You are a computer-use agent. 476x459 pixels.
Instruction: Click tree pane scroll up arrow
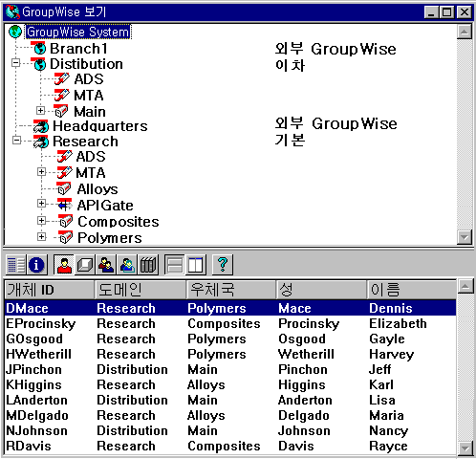[x=465, y=32]
